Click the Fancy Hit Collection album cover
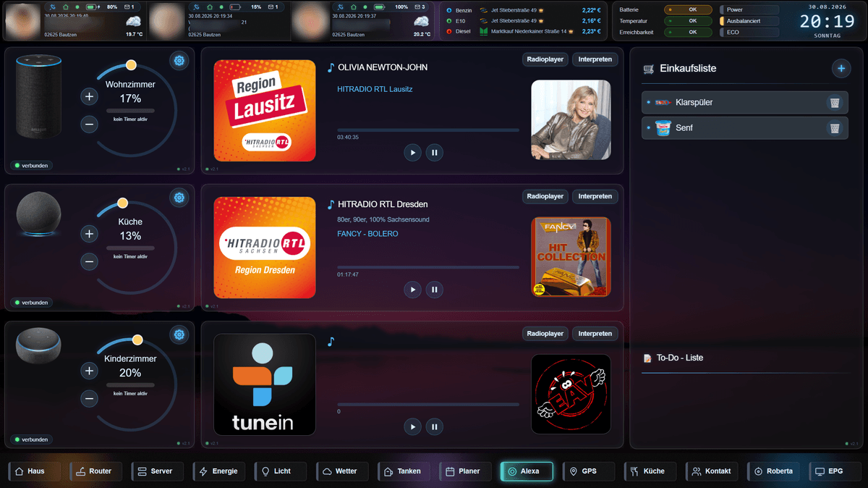Viewport: 868px width, 488px height. (x=571, y=257)
